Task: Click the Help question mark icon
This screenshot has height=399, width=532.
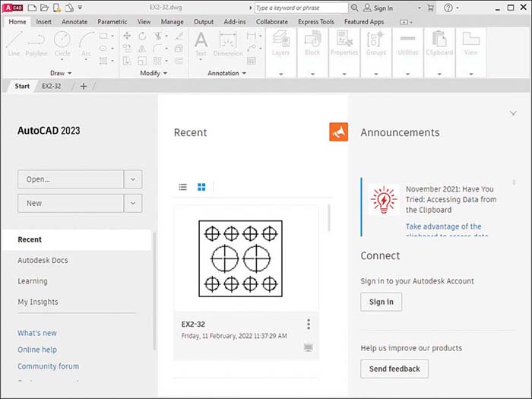Action: coord(448,8)
